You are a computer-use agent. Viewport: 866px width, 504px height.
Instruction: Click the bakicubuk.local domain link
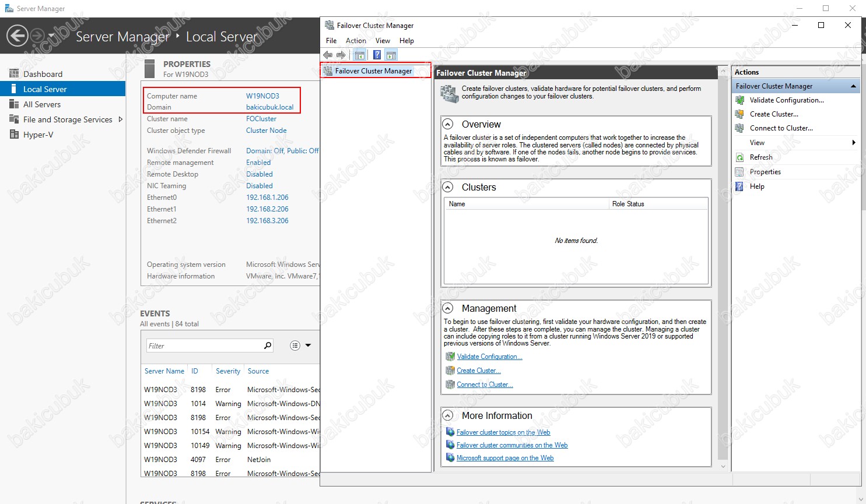(269, 107)
